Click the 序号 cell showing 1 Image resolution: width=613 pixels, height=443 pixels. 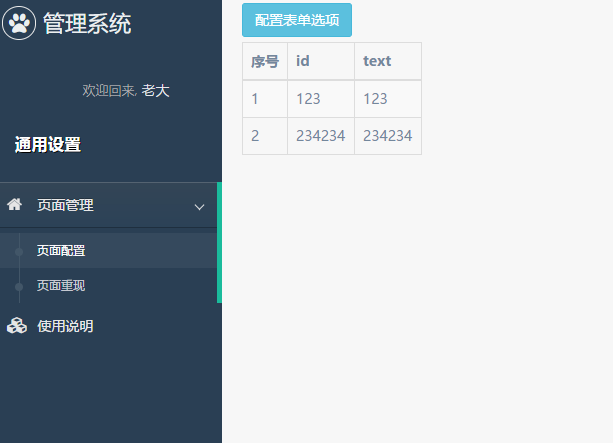[265, 99]
